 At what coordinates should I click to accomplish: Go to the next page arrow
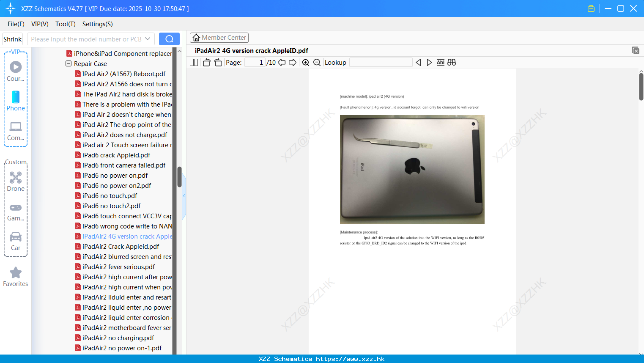tap(293, 63)
